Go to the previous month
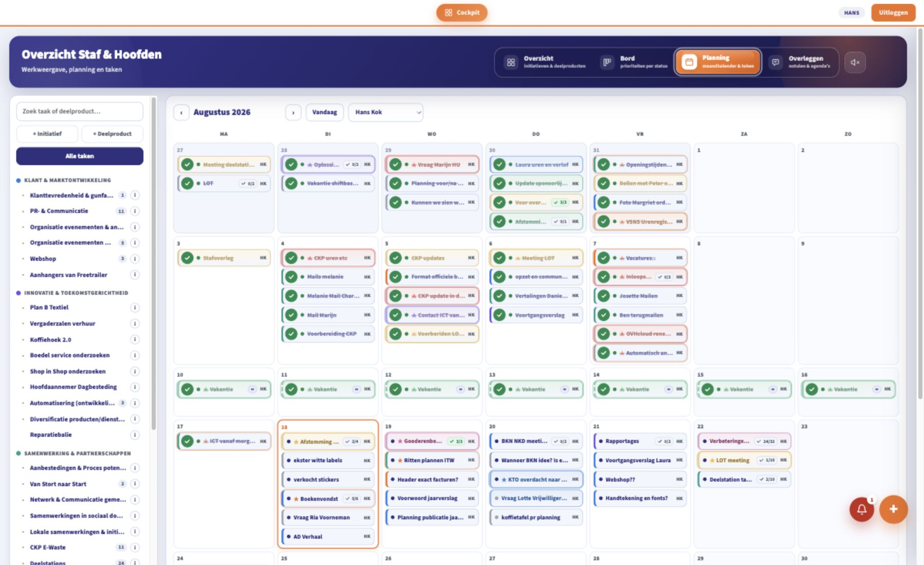Screen dimensions: 924x565 click(x=181, y=112)
